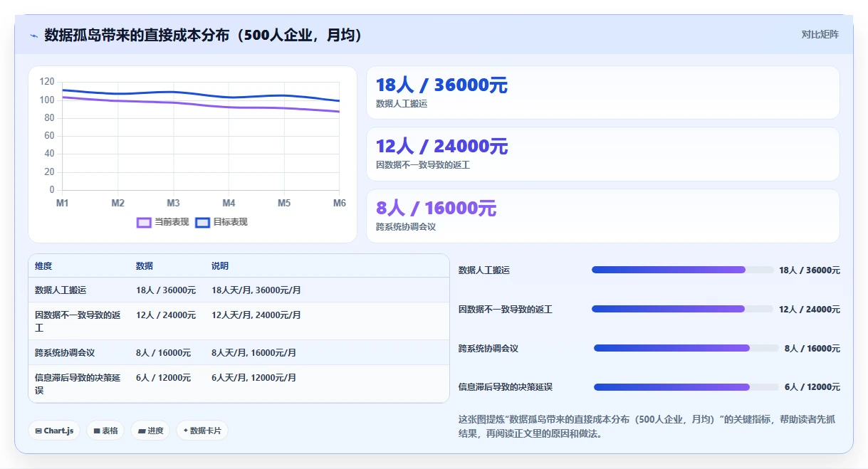The image size is (868, 469).
Task: Toggle the 当前表现 legend swatch
Action: pyautogui.click(x=144, y=223)
